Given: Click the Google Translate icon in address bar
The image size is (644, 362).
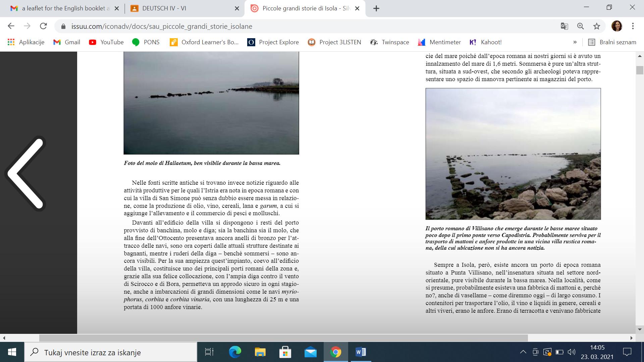Looking at the screenshot, I should click(x=564, y=26).
